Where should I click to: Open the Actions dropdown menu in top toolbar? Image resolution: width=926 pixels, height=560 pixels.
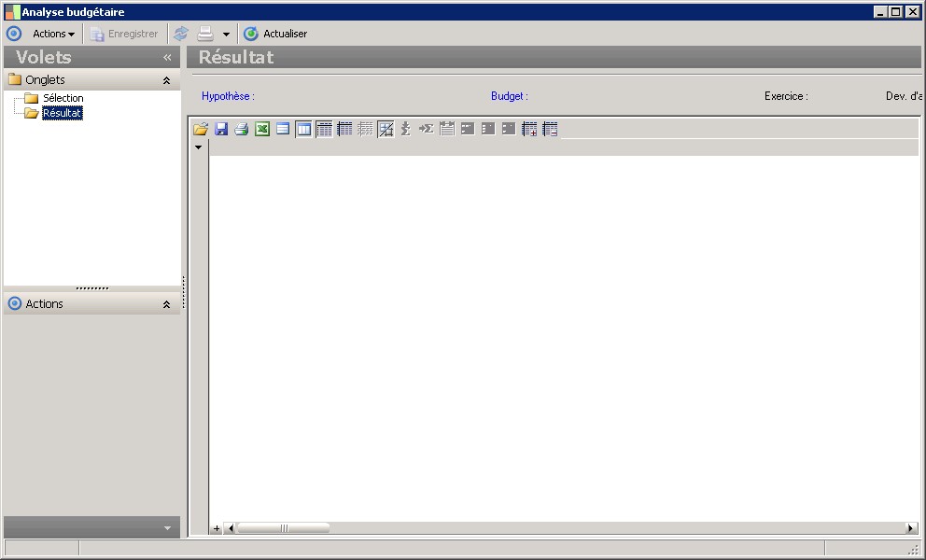53,34
